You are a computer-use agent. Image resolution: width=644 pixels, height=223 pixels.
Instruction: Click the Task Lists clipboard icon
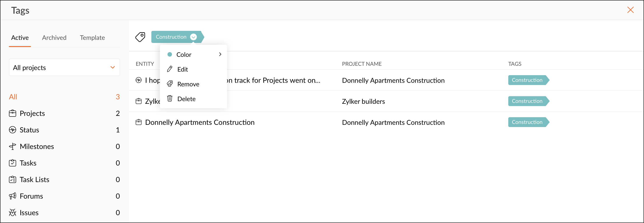[13, 180]
